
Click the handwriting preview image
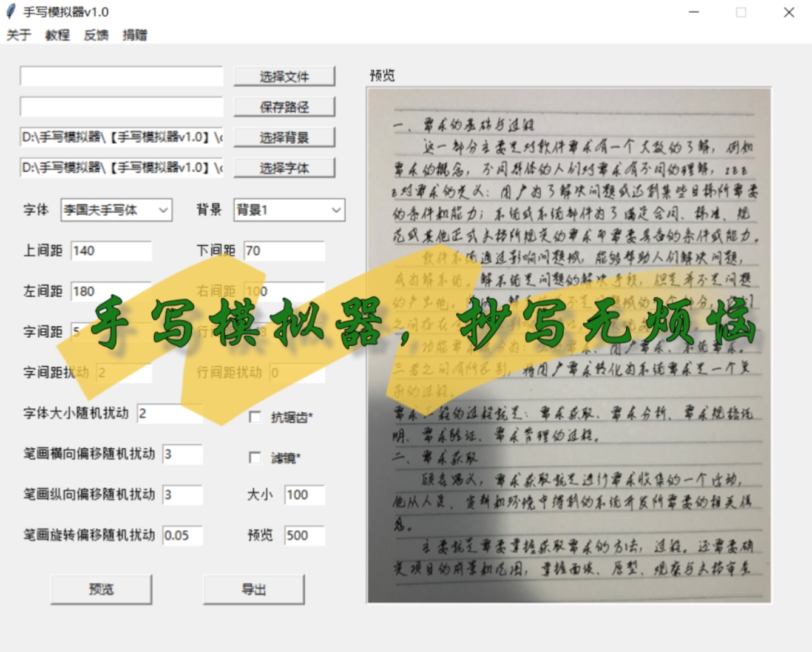tap(569, 345)
